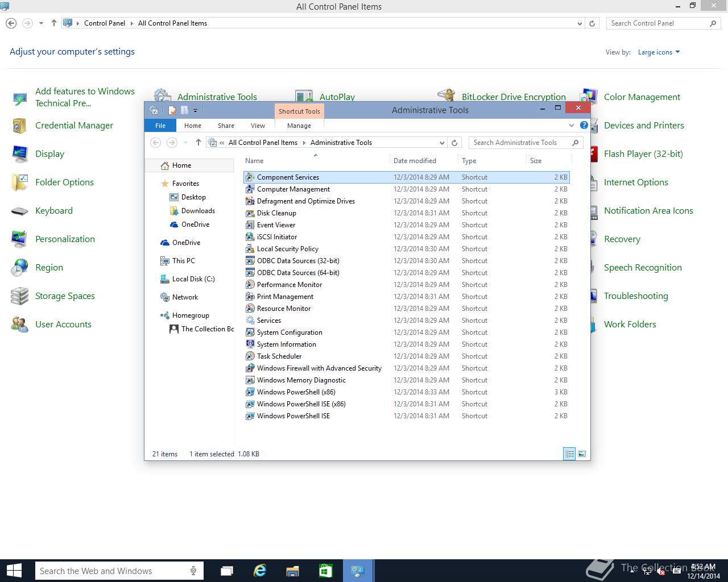Screen dimensions: 728x582
Task: Select Local Disk (C:) in navigation pane
Action: coord(193,279)
